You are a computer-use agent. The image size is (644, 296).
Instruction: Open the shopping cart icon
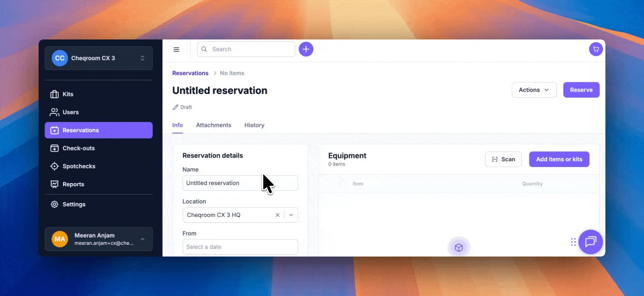tap(596, 49)
